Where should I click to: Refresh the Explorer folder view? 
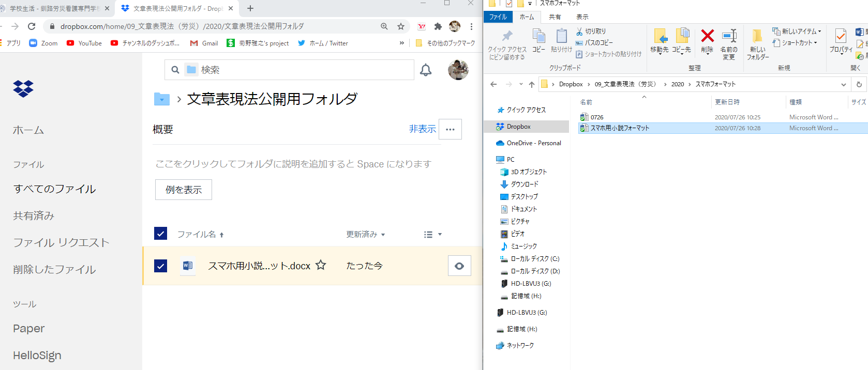[859, 84]
